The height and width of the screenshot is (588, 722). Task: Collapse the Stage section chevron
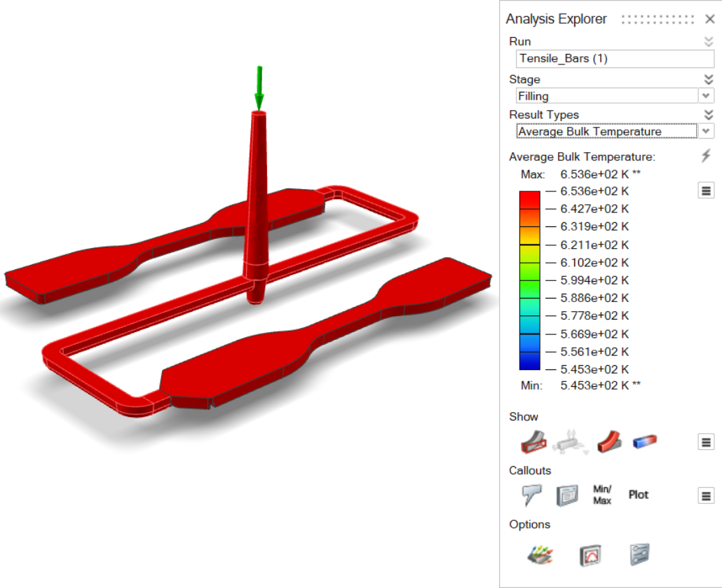coord(709,79)
